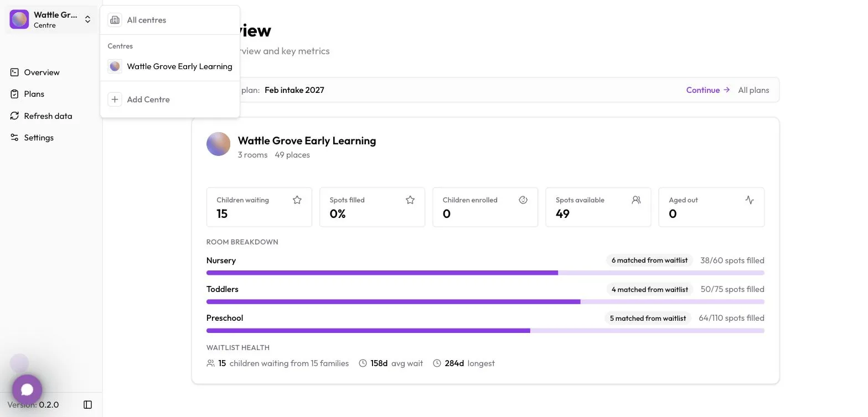
Task: Click star icon on Spots filled card
Action: 410,200
